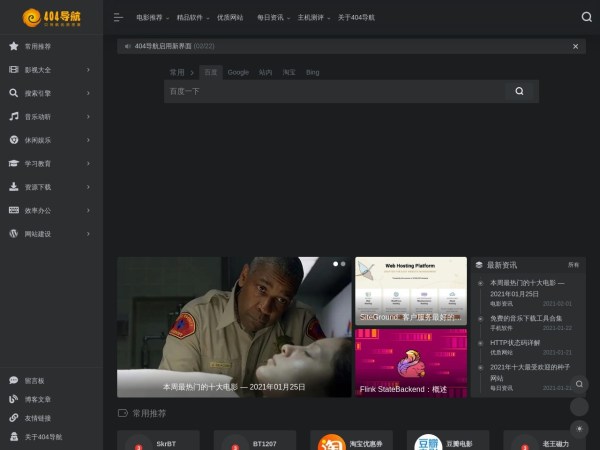Click the star icon next to 常用推荐

click(14, 46)
